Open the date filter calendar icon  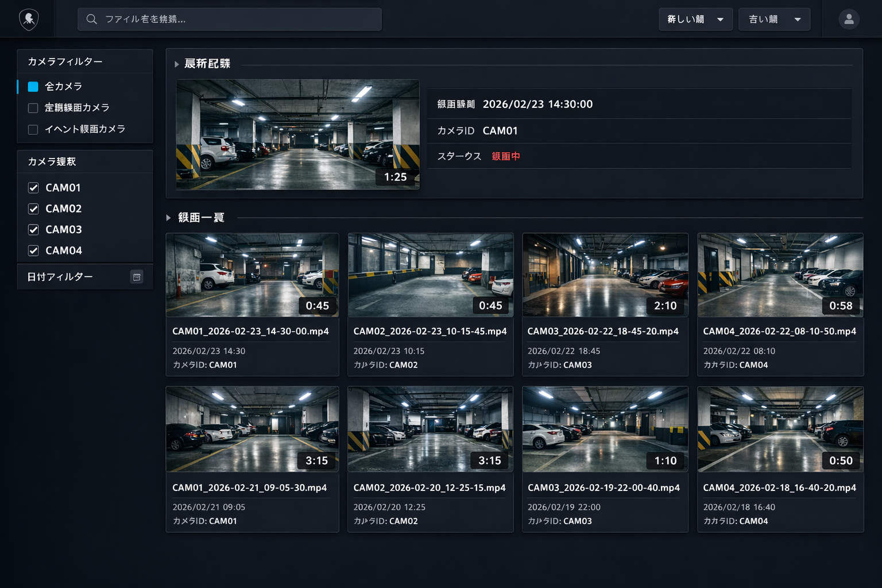(x=137, y=277)
